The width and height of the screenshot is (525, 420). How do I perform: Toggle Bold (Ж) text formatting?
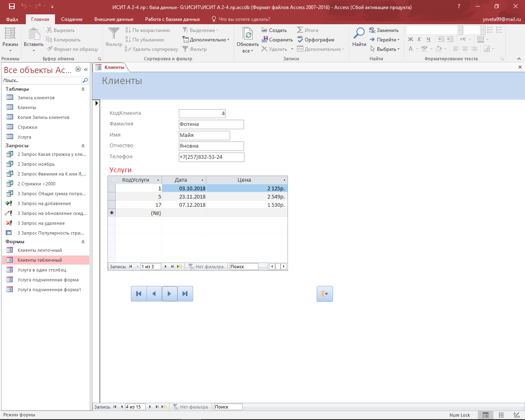tap(411, 39)
